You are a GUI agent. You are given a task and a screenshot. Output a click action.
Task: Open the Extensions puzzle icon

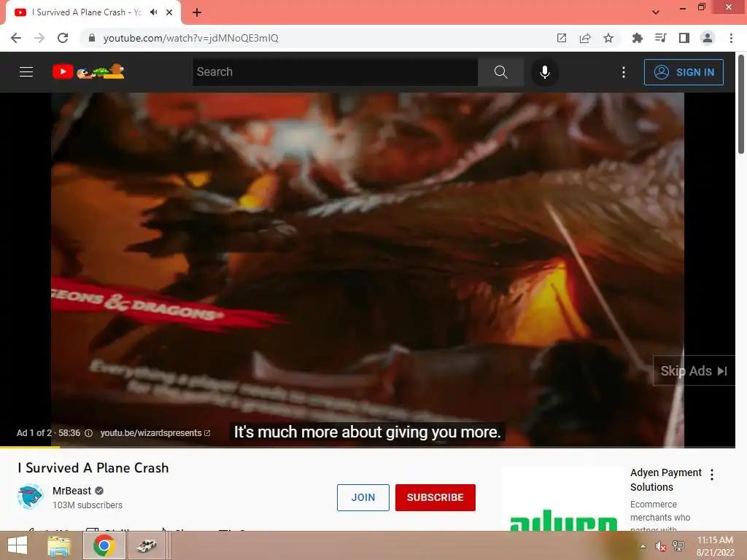(637, 38)
